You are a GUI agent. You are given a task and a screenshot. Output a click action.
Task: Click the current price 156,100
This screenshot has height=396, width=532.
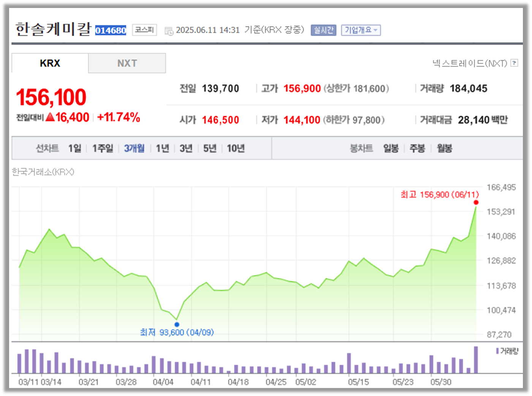coord(51,97)
